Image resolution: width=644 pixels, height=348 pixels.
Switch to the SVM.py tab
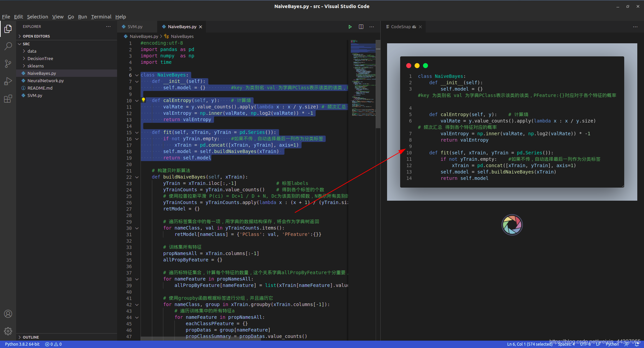(x=135, y=27)
